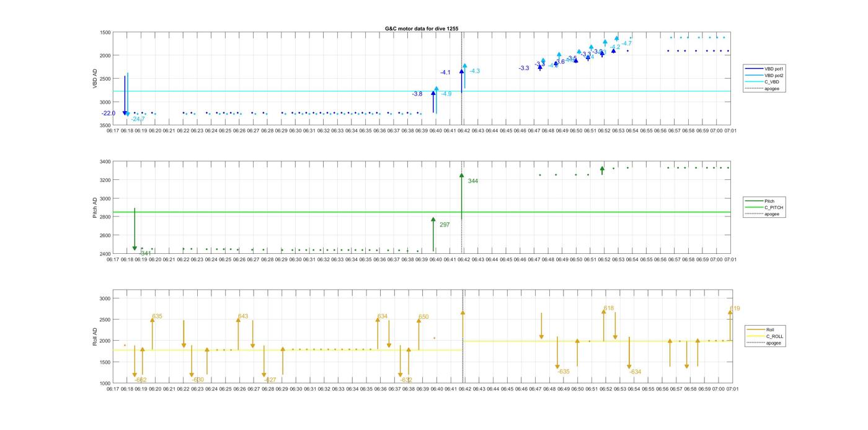Select the "VBD pot2" legend entry

click(774, 75)
